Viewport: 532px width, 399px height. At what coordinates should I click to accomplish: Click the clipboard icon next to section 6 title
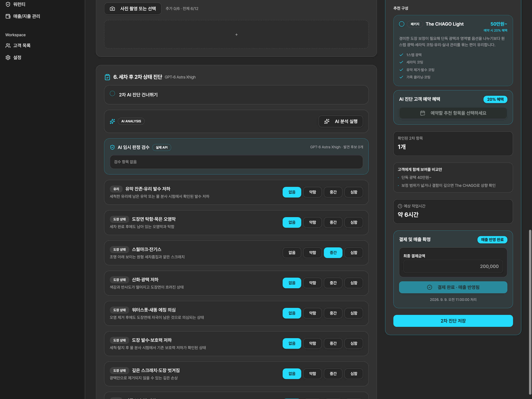click(x=107, y=77)
